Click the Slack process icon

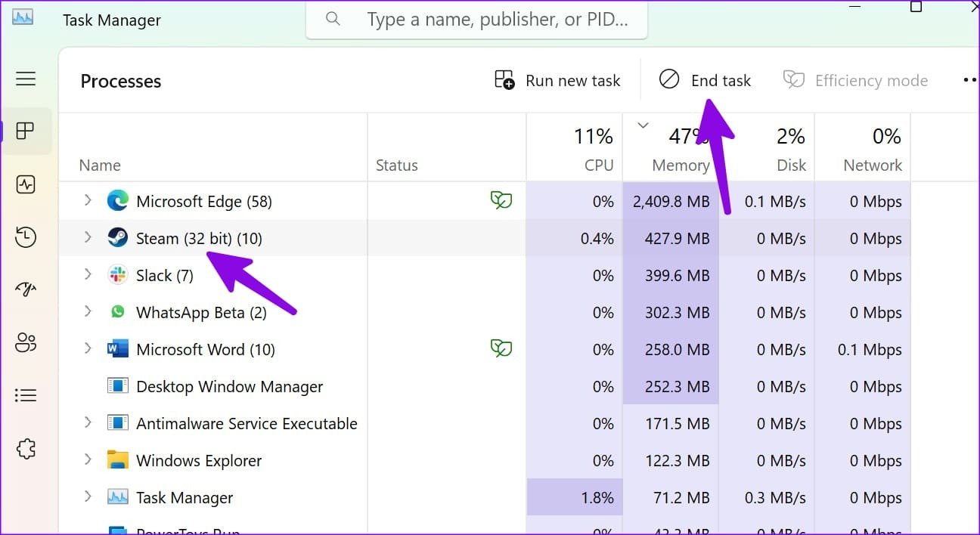[x=117, y=275]
